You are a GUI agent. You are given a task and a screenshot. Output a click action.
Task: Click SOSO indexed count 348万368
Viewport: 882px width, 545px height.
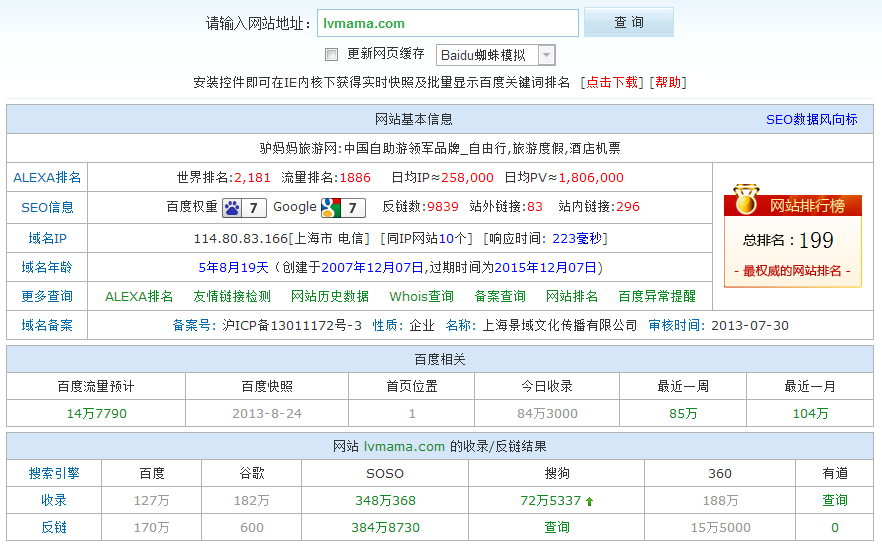(385, 501)
